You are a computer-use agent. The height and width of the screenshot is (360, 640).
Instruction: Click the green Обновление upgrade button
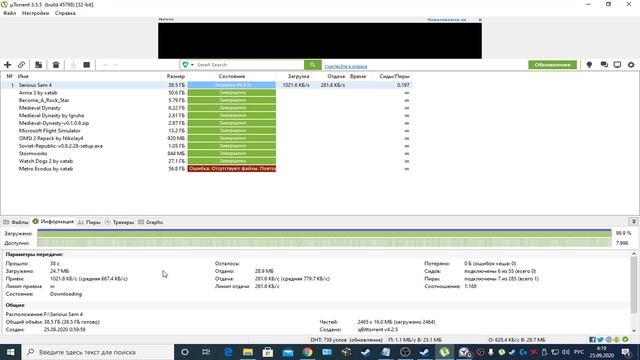tap(552, 65)
